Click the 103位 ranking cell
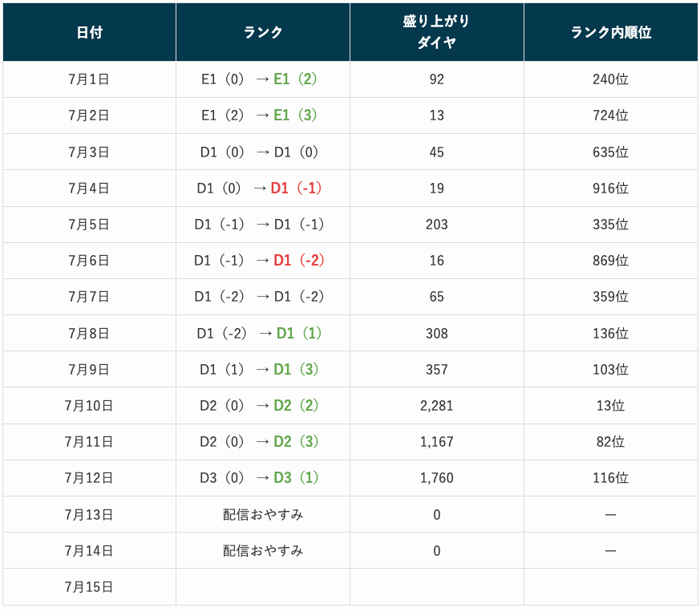 point(610,370)
